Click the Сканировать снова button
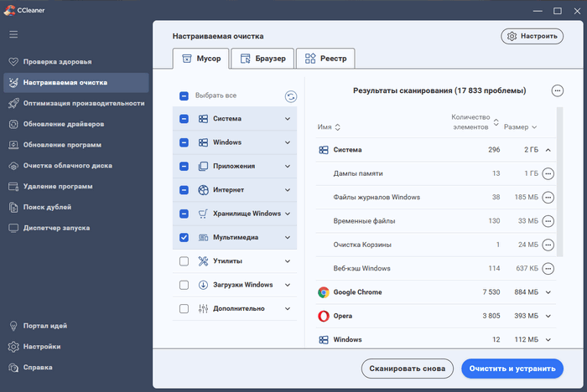587x392 pixels. click(407, 369)
